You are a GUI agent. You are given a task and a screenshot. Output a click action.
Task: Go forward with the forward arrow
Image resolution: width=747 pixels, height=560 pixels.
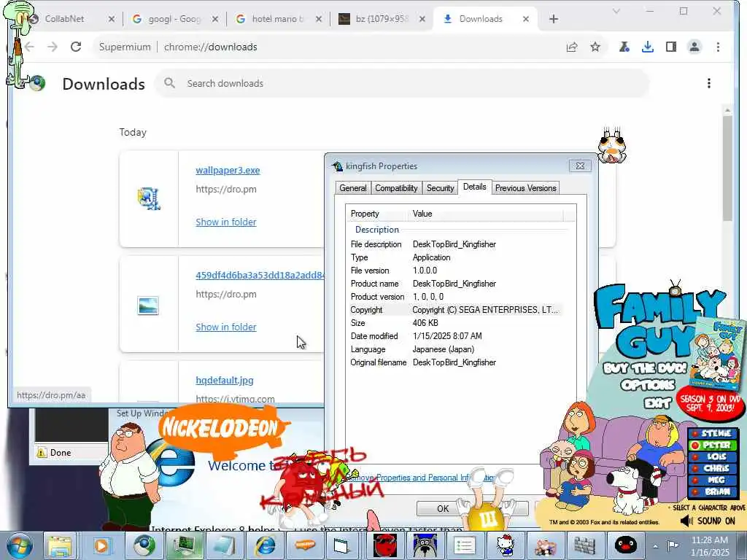click(53, 47)
